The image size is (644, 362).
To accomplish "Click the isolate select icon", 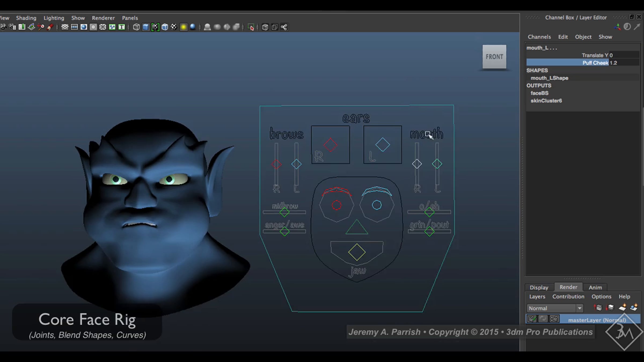I will tap(251, 27).
